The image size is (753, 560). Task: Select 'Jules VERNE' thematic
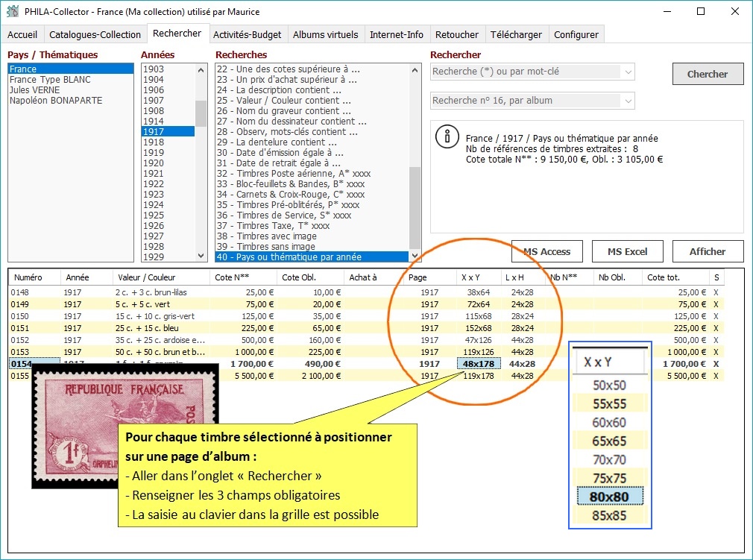[71, 89]
